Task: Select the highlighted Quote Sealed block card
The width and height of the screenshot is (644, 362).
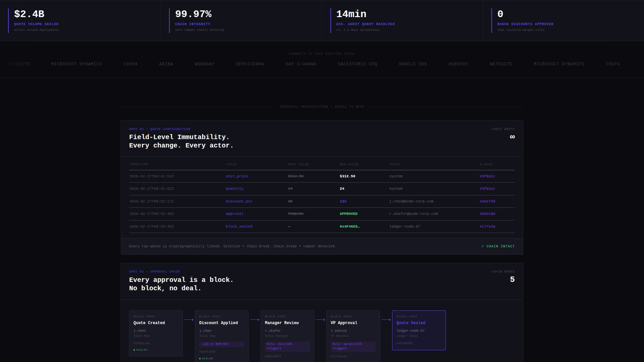Action: pos(419,330)
